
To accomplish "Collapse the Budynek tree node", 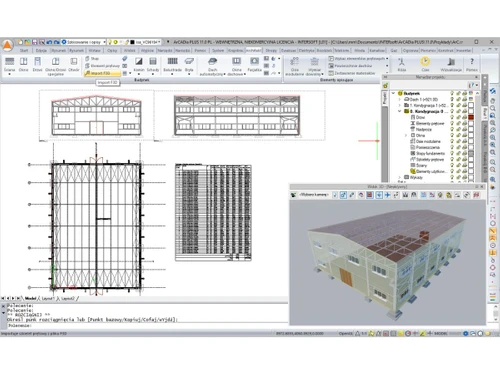I will (x=394, y=93).
